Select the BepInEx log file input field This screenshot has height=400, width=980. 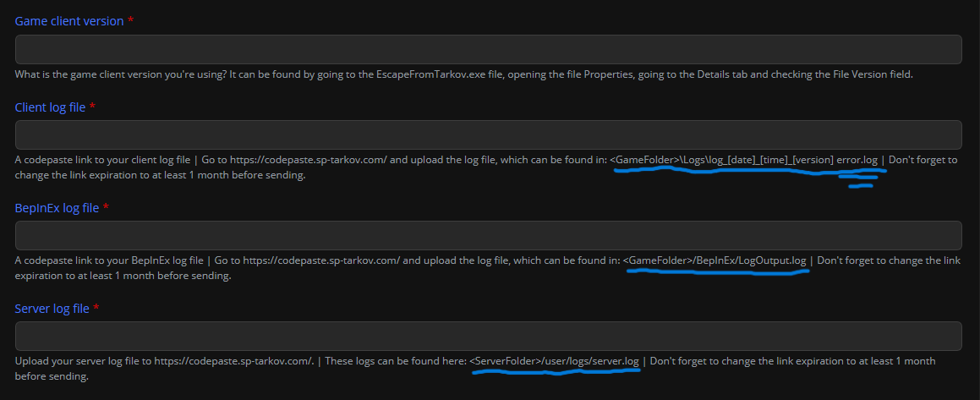click(488, 236)
